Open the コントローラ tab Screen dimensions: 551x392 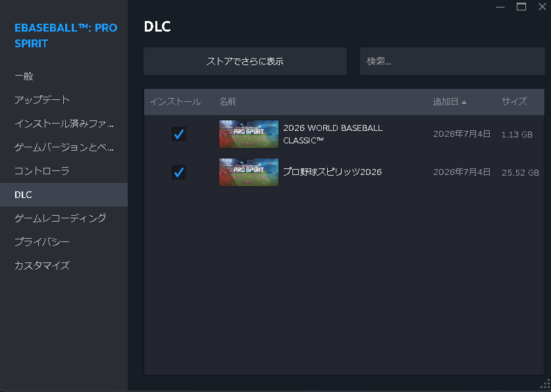(x=64, y=171)
